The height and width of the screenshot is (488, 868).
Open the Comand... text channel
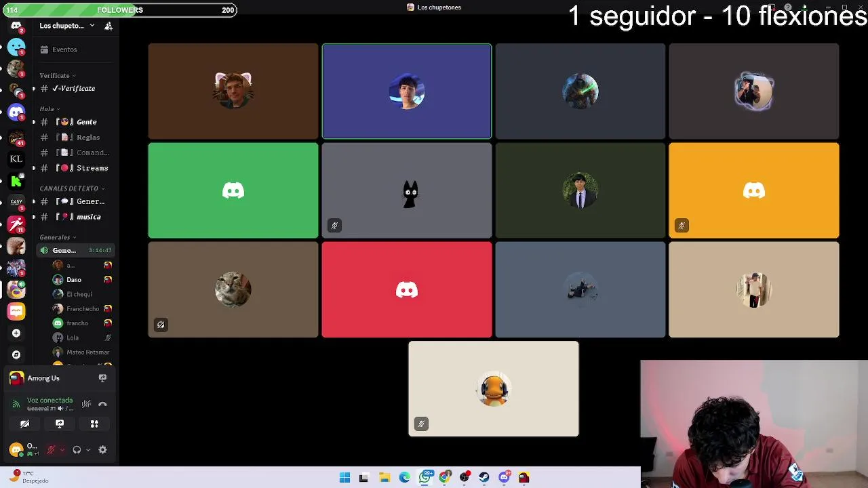coord(75,152)
